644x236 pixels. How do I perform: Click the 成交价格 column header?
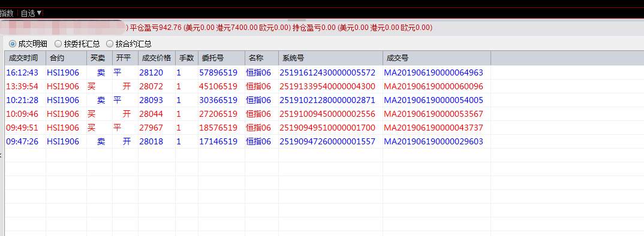(x=157, y=58)
